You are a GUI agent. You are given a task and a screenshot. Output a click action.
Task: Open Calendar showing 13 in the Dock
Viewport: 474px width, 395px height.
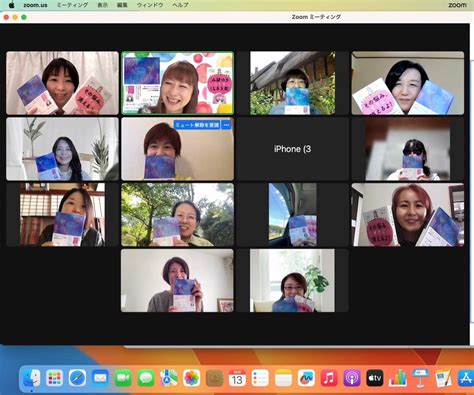pyautogui.click(x=237, y=378)
